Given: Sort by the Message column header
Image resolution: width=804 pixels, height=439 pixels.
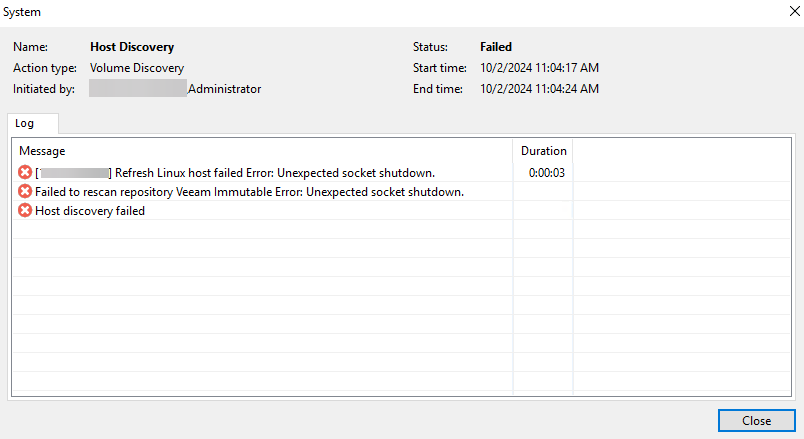Looking at the screenshot, I should [x=43, y=151].
